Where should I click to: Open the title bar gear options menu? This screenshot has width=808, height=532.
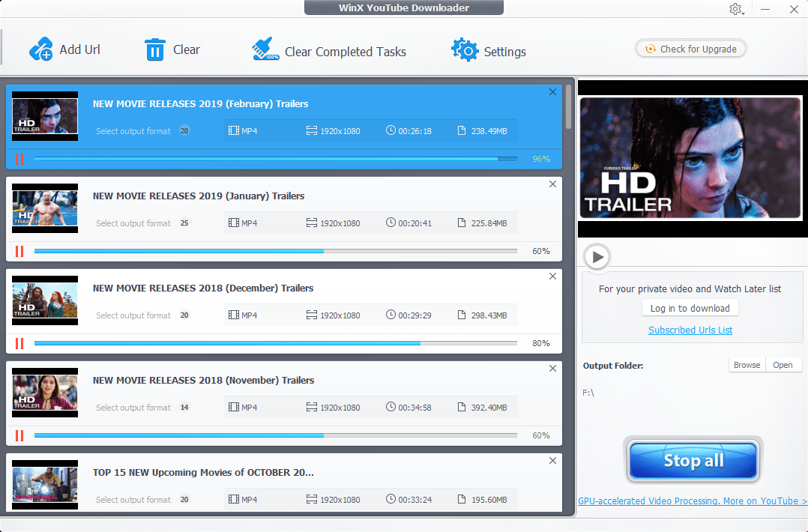736,9
